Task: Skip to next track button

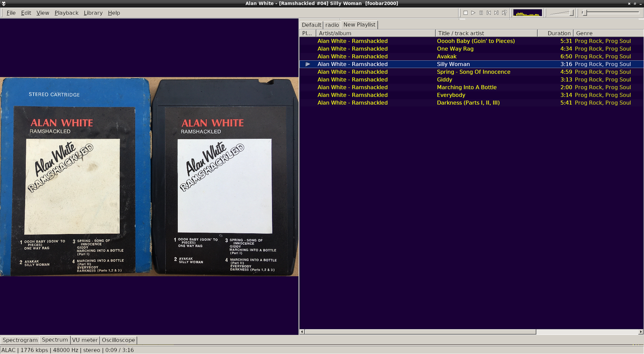Action: (x=496, y=13)
